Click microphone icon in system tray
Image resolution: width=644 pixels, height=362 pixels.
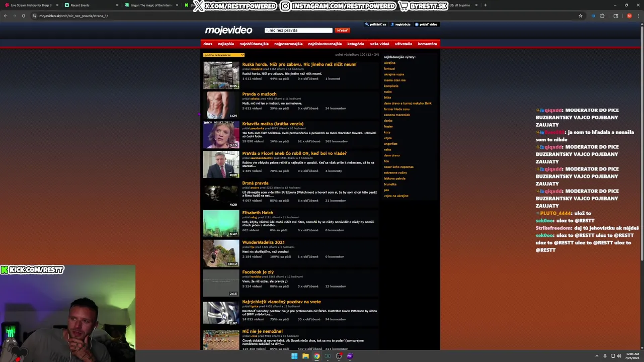point(605,356)
